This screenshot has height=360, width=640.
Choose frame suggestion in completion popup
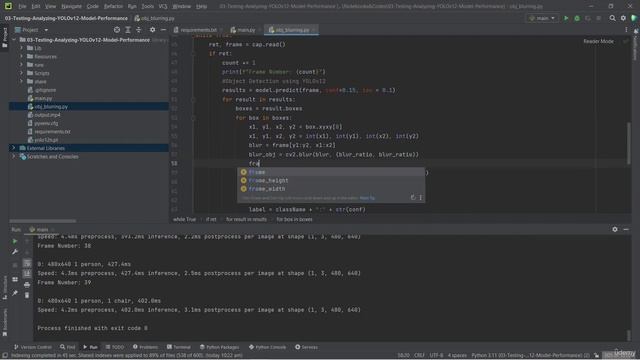tap(331, 172)
